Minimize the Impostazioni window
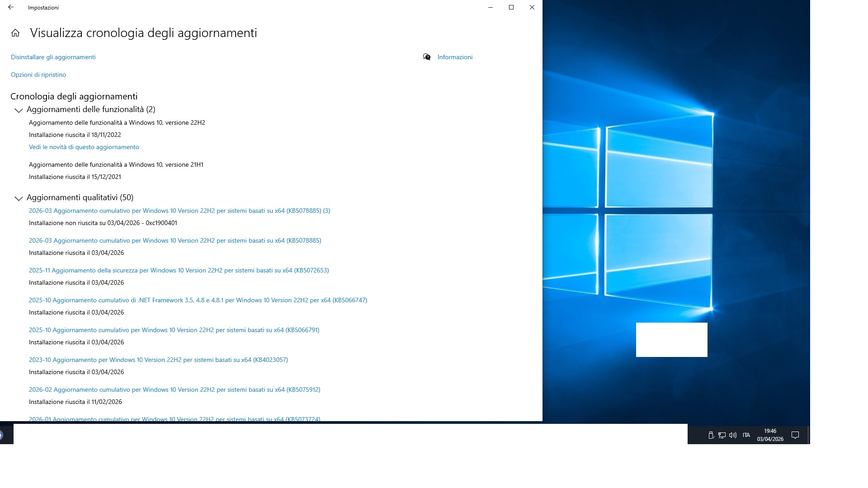Image resolution: width=868 pixels, height=488 pixels. point(491,7)
